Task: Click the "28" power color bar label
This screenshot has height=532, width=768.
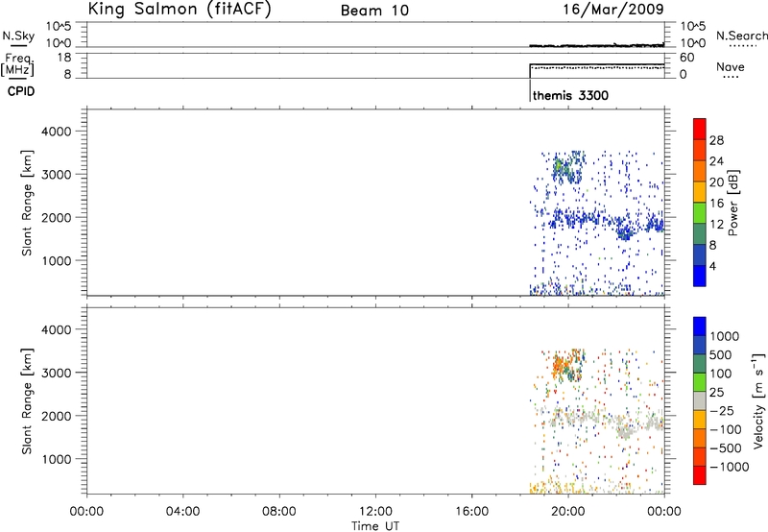Action: click(x=716, y=140)
